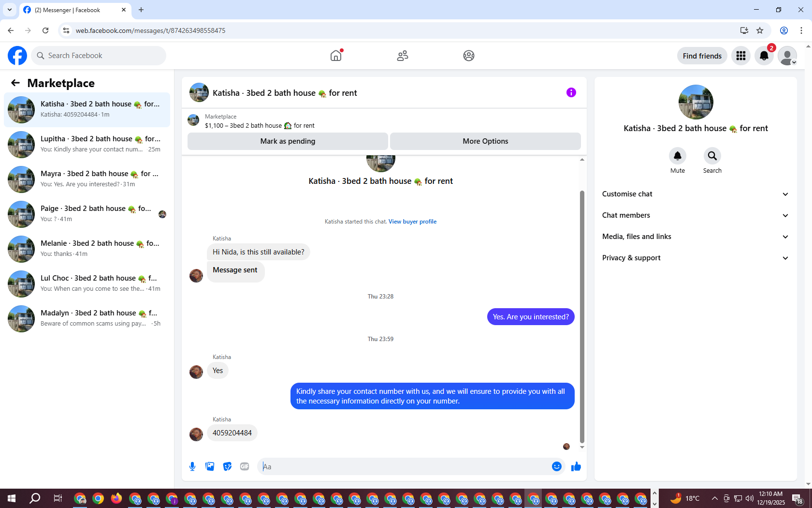This screenshot has width=812, height=508.
Task: Open the Windows notification center icon
Action: [x=798, y=498]
